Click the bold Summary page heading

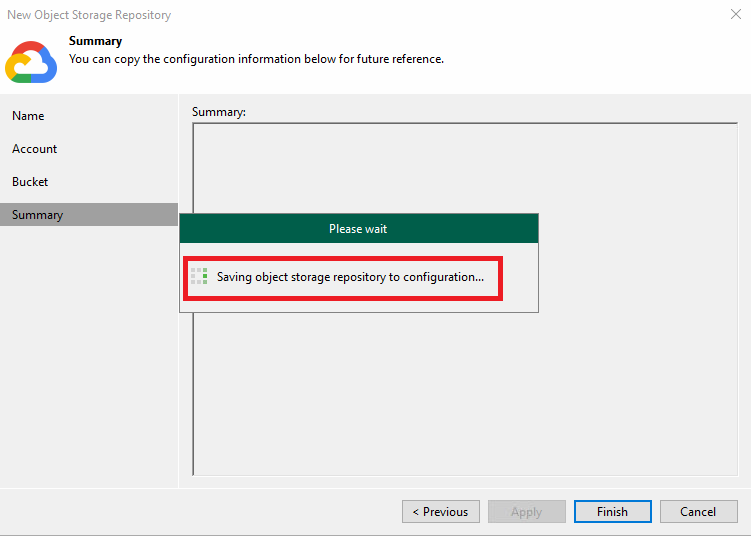click(x=95, y=41)
